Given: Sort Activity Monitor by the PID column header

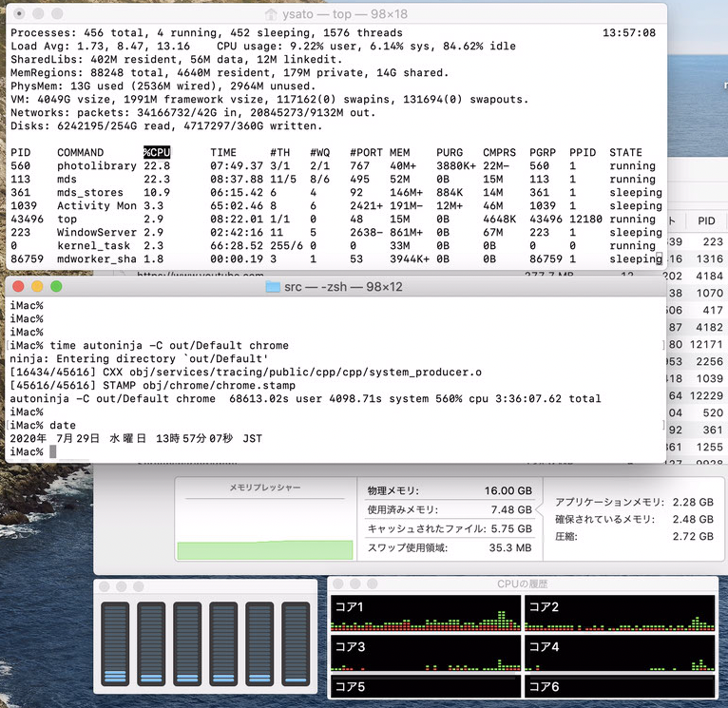Looking at the screenshot, I should click(705, 220).
